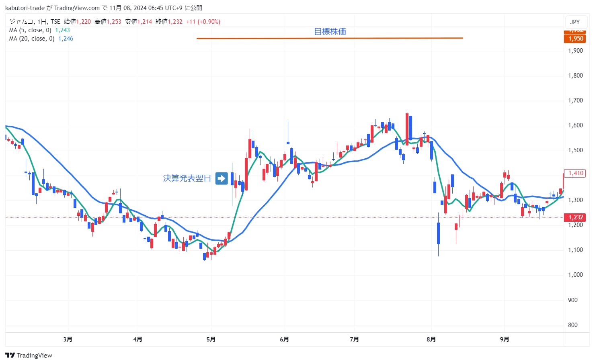Click the 8月 label on time axis
595x364 pixels.
pos(431,339)
